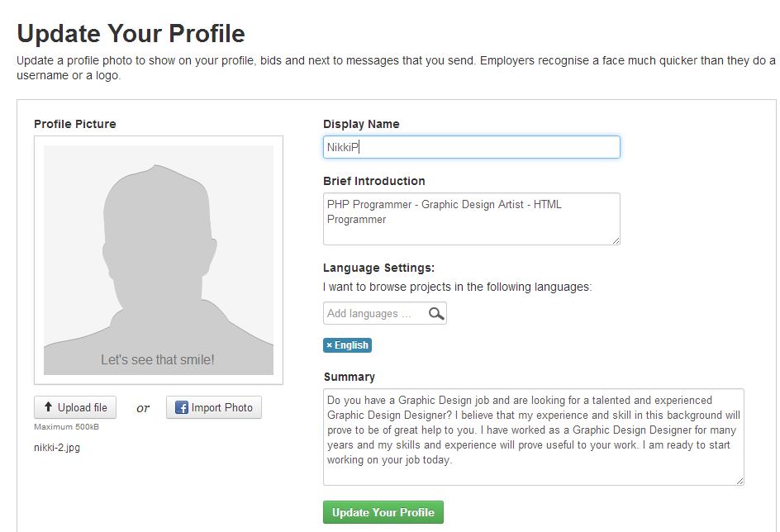The image size is (780, 532).
Task: Click the magnifier icon in language search
Action: click(x=436, y=313)
